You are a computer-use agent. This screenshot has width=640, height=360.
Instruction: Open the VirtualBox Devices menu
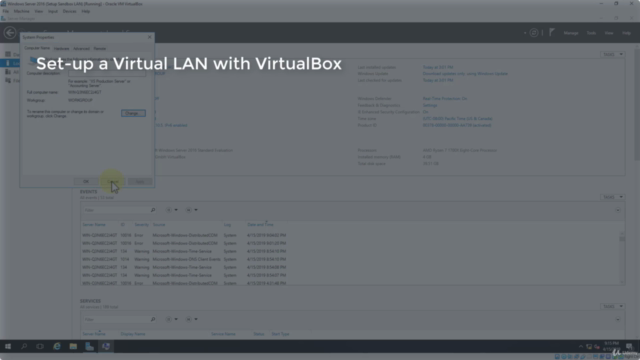pyautogui.click(x=69, y=11)
